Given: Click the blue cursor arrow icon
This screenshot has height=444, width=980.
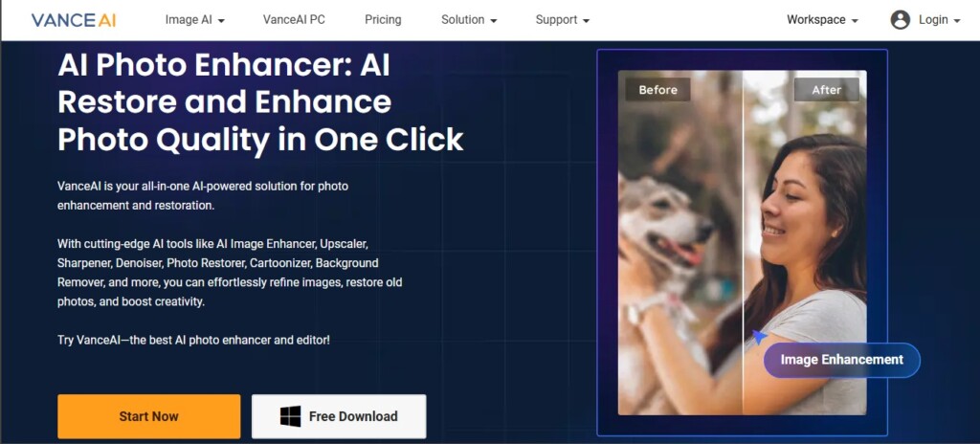Looking at the screenshot, I should [x=759, y=337].
